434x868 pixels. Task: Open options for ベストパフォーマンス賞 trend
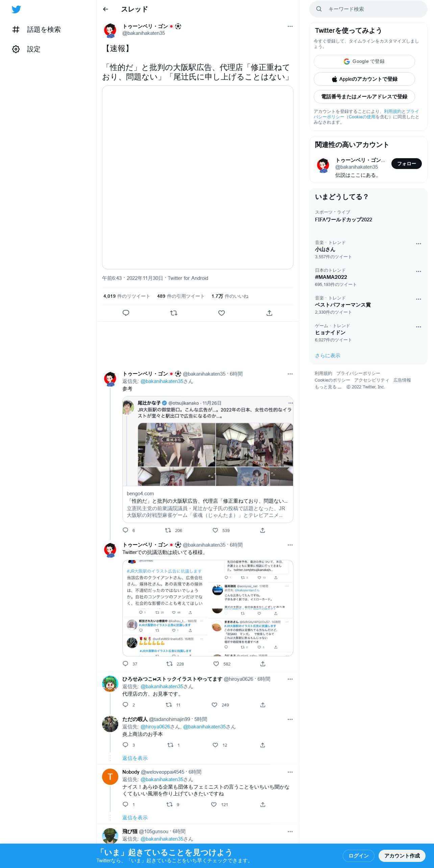[x=418, y=299]
